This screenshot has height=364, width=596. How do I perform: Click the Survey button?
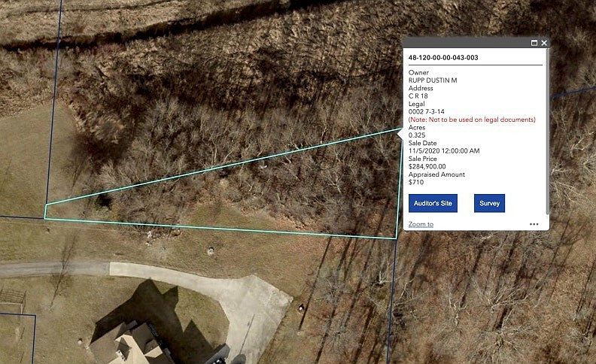[490, 203]
